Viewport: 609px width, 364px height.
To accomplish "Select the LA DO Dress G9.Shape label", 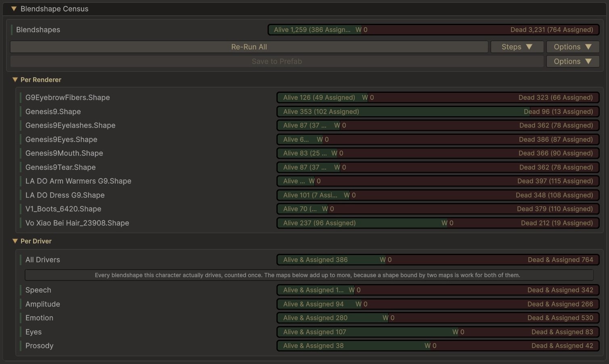I will pos(65,195).
